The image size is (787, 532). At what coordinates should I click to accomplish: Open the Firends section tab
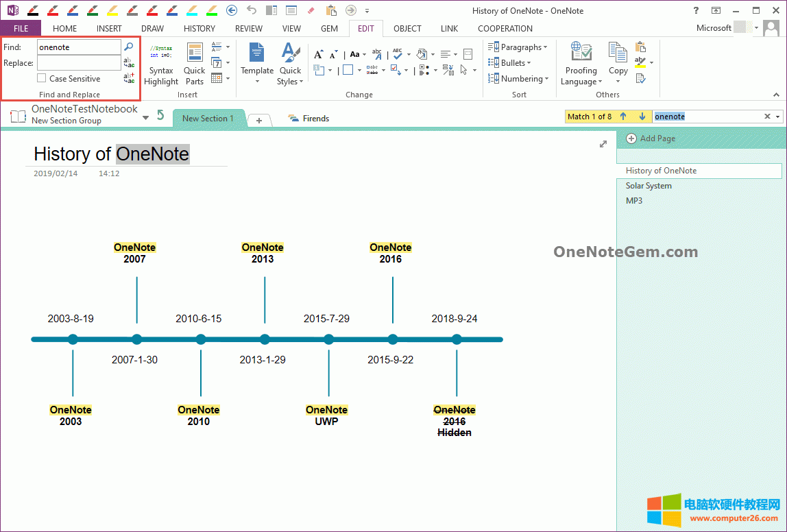(x=314, y=118)
